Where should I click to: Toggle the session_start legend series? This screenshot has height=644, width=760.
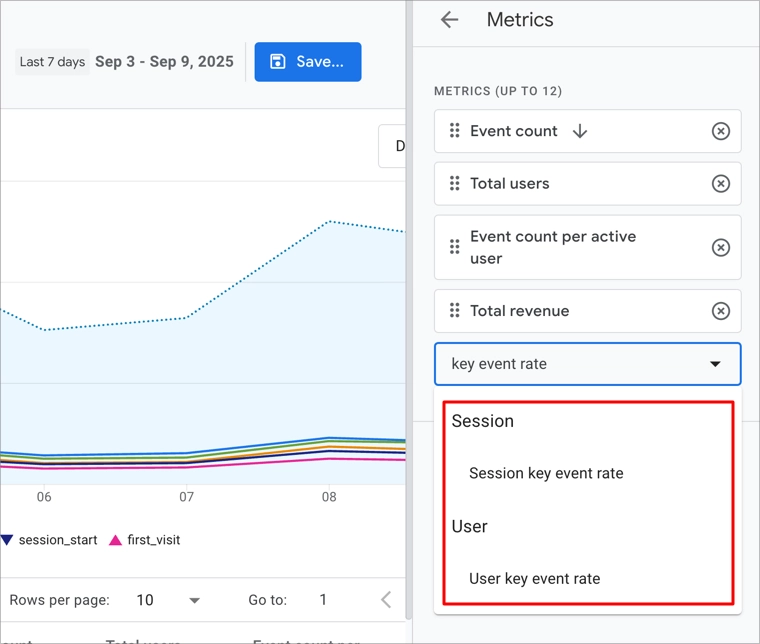50,540
